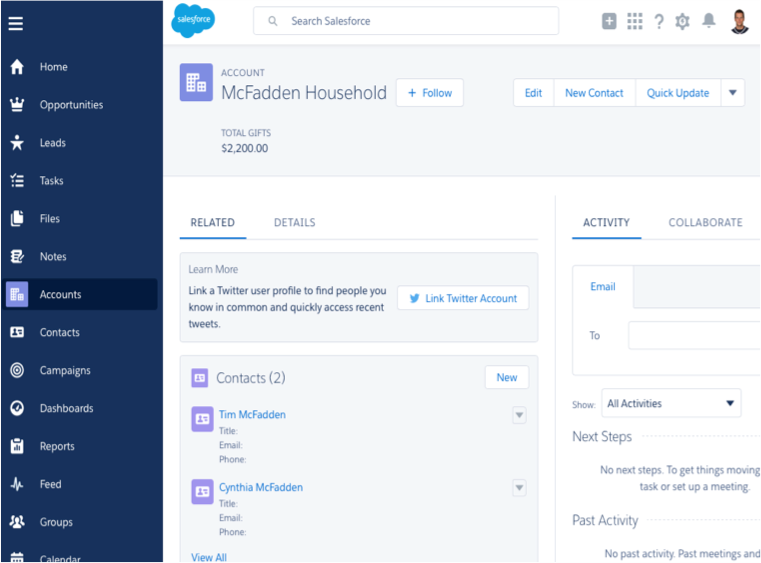Select the Email composer tab
This screenshot has height=563, width=761.
click(x=603, y=286)
